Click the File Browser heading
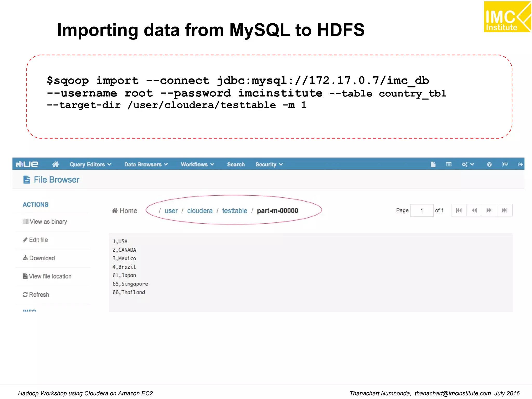This screenshot has width=532, height=399. pos(57,180)
